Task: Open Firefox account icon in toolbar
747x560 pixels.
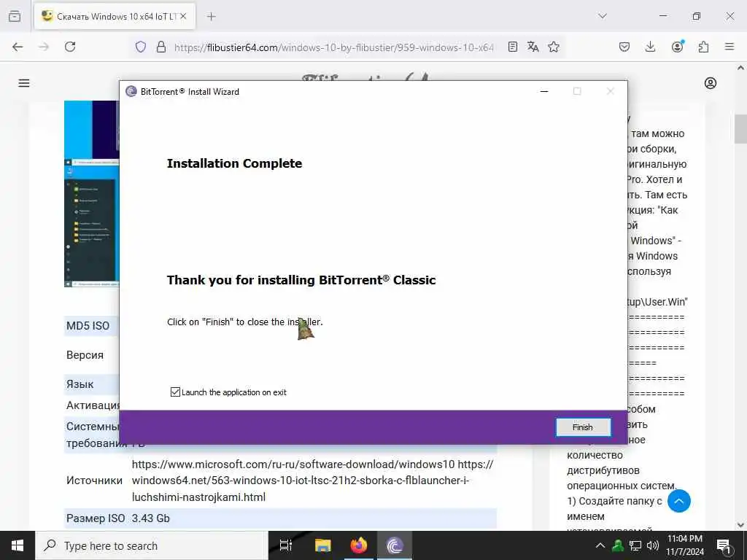Action: tap(678, 46)
